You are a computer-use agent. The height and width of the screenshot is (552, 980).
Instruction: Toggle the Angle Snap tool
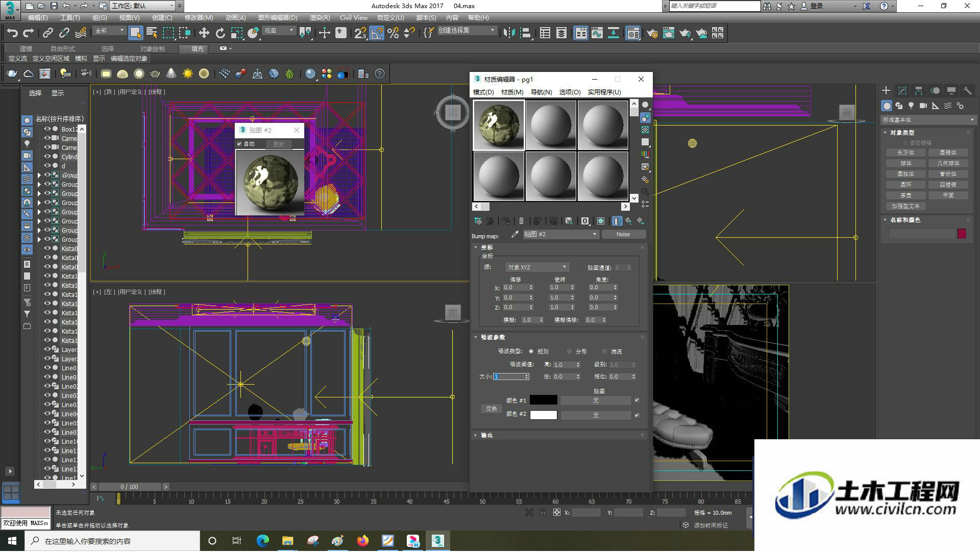click(x=377, y=33)
